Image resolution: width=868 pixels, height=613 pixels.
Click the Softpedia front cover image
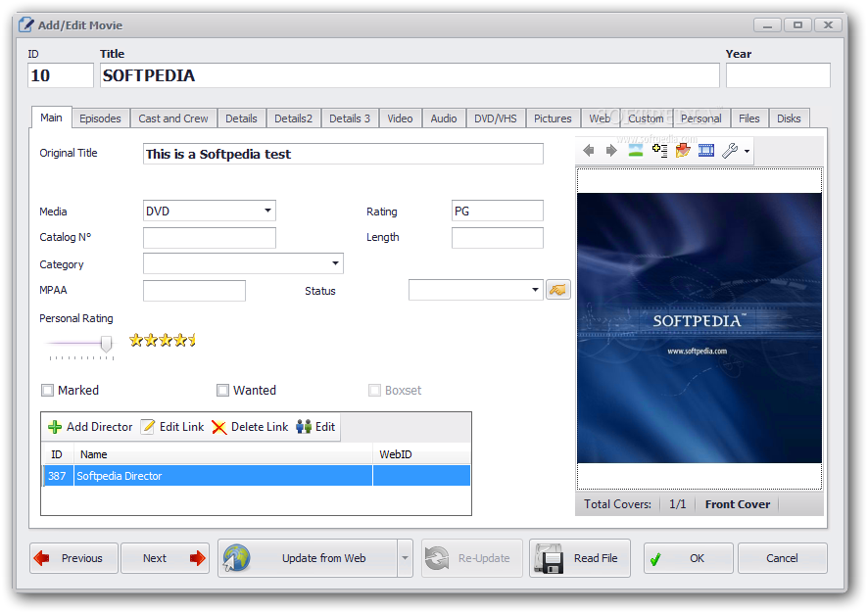699,328
